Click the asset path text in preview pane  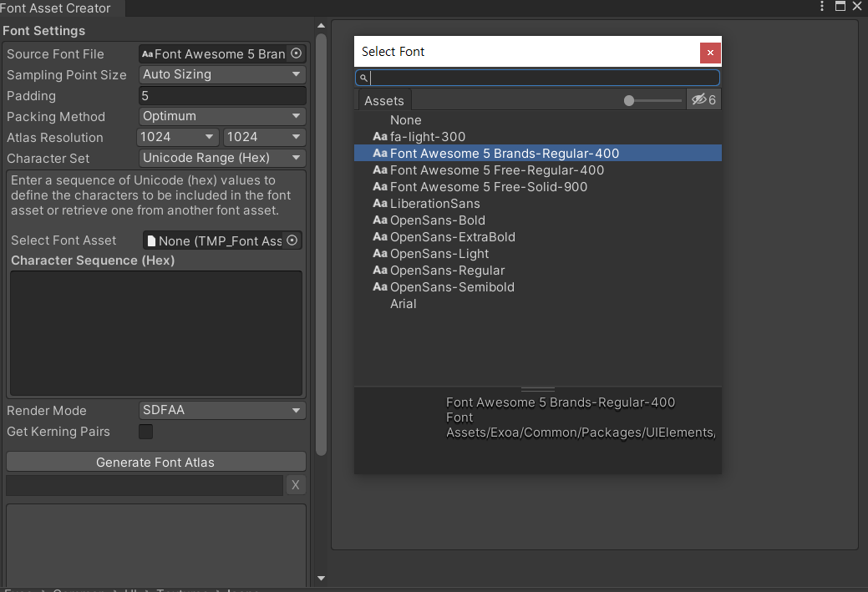581,433
